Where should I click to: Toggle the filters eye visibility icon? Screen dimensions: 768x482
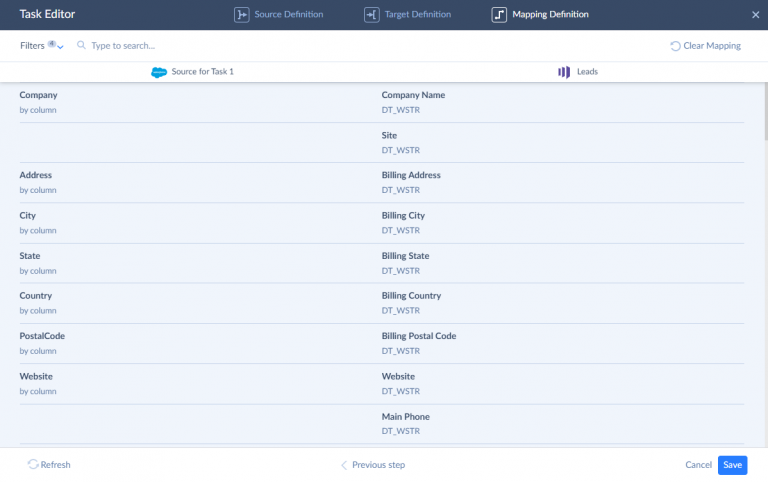[x=51, y=44]
